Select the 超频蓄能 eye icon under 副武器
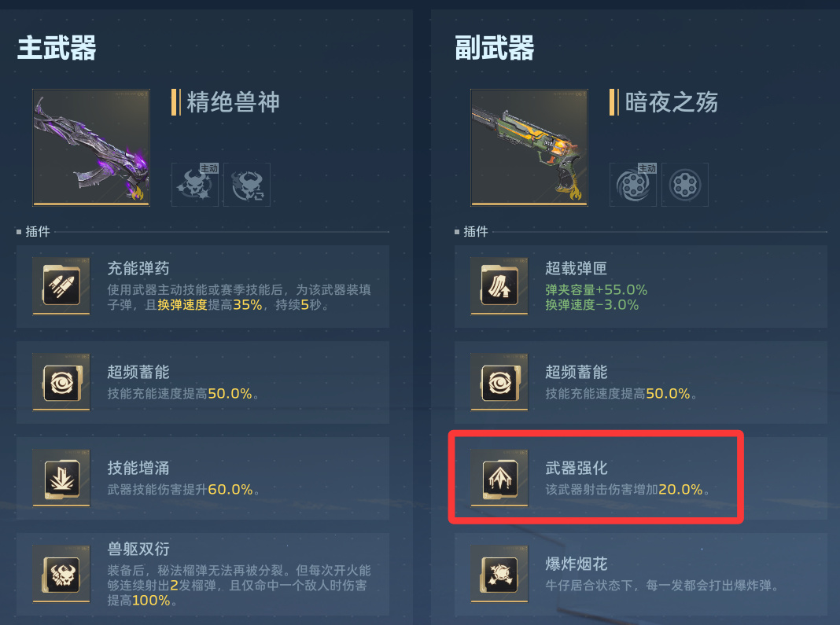 pyautogui.click(x=499, y=382)
